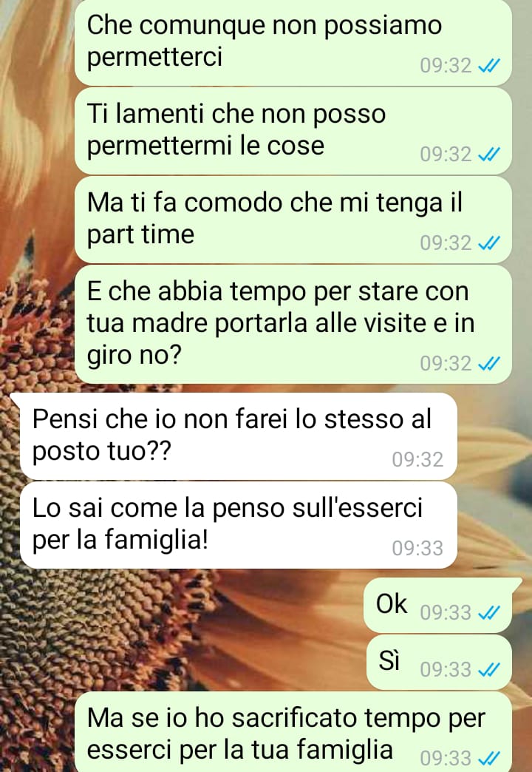Tap the 'Ok' sent message bubble
Image resolution: width=532 pixels, height=772 pixels.
pos(438,606)
